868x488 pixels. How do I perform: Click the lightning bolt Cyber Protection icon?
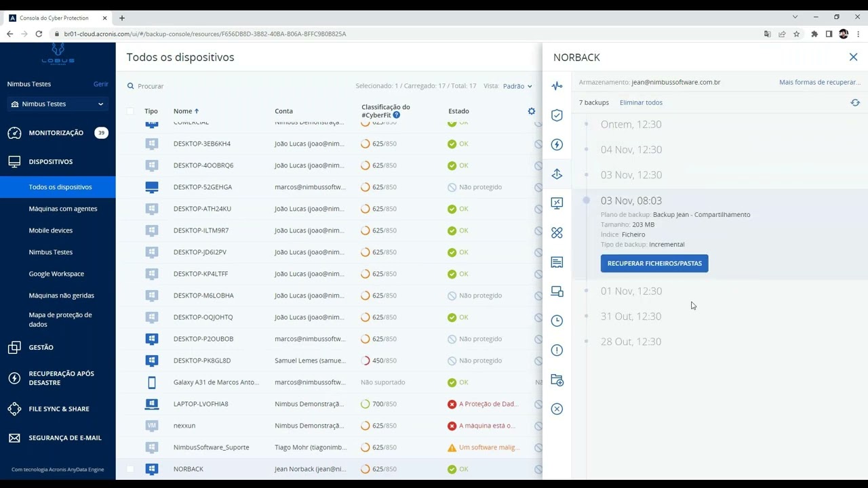(557, 144)
